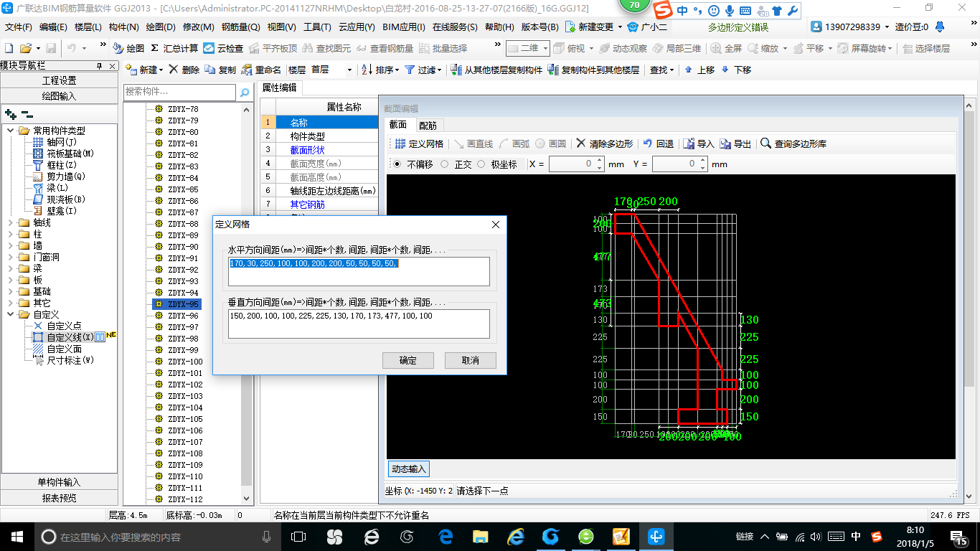The height and width of the screenshot is (551, 980).
Task: Click 清除多边形 clear polygon tool
Action: pyautogui.click(x=605, y=143)
